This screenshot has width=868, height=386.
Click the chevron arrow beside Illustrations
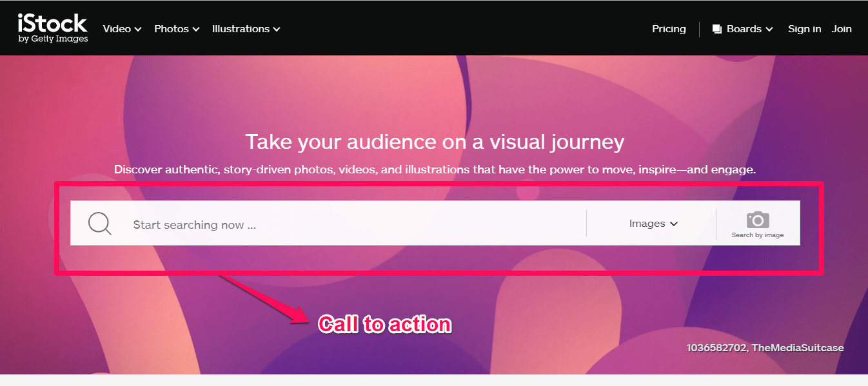tap(277, 29)
